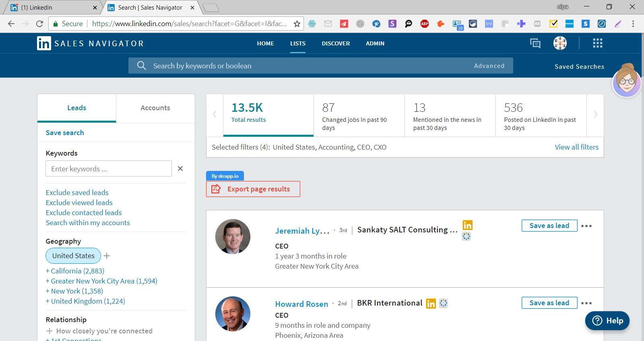Open more options for Jeremiah's result

586,226
